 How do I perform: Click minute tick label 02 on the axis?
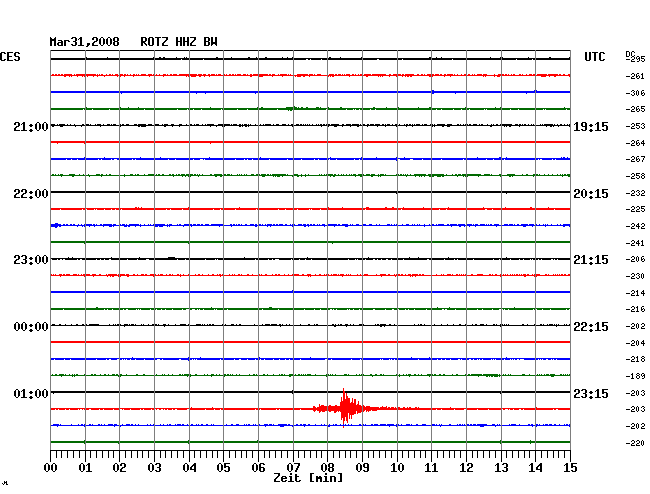pos(119,468)
